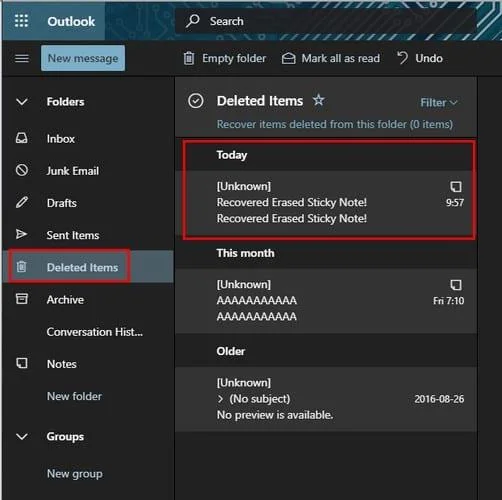Click the Junk Email blocked icon
The height and width of the screenshot is (500, 502).
[x=22, y=170]
